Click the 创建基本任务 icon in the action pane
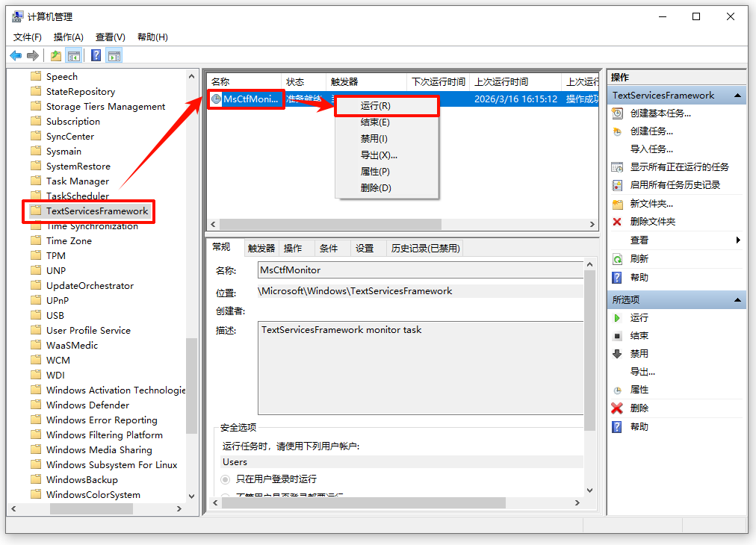 618,113
